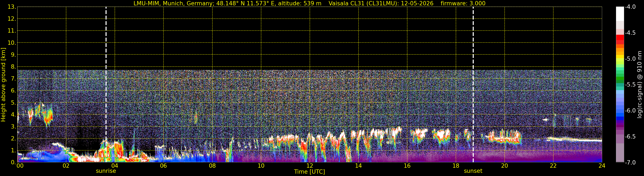Click the '12' hour tick label

pos(310,166)
